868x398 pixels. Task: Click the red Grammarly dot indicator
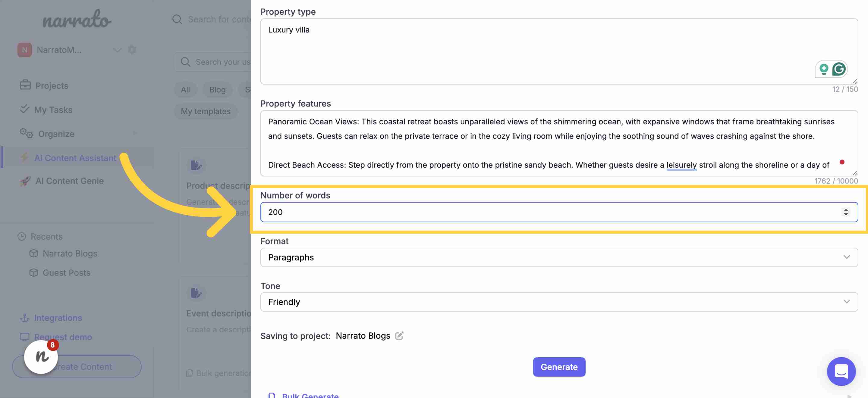click(x=842, y=162)
